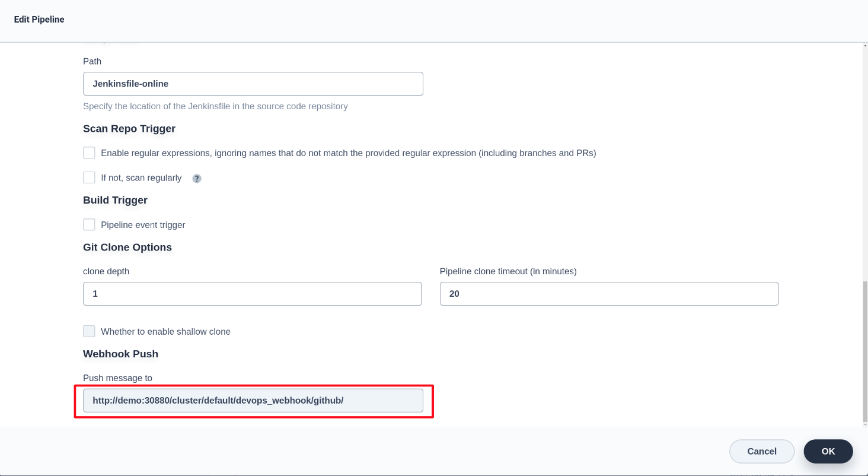Click the Path field containing Jenkinsfile-online
Viewport: 868px width, 476px height.
253,84
